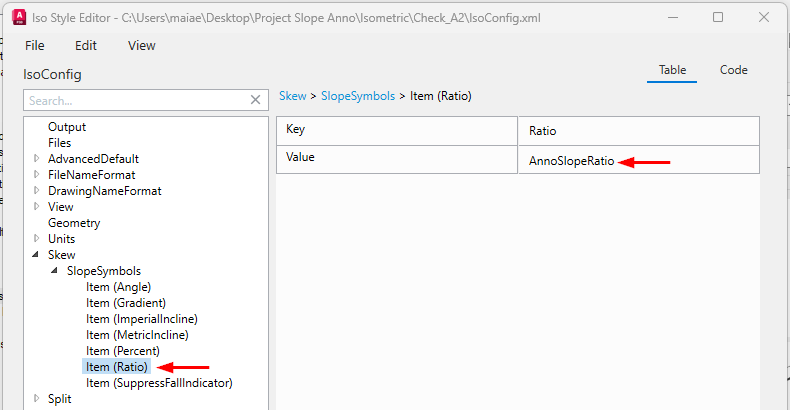Expand the Split tree node
Screen dimensions: 790x410
[37, 399]
